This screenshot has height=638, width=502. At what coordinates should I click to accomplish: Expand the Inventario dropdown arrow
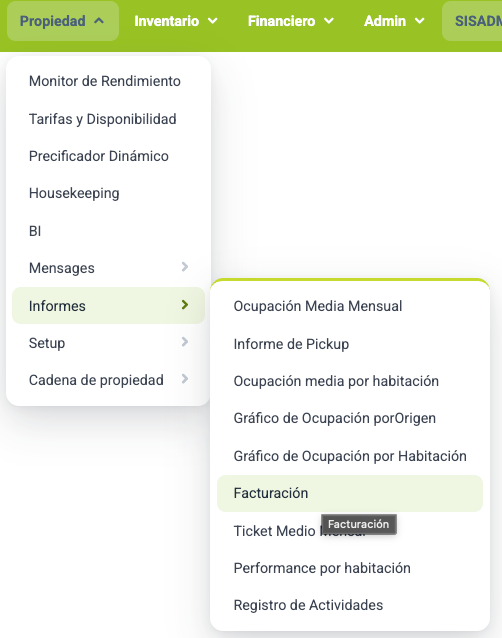pyautogui.click(x=212, y=21)
